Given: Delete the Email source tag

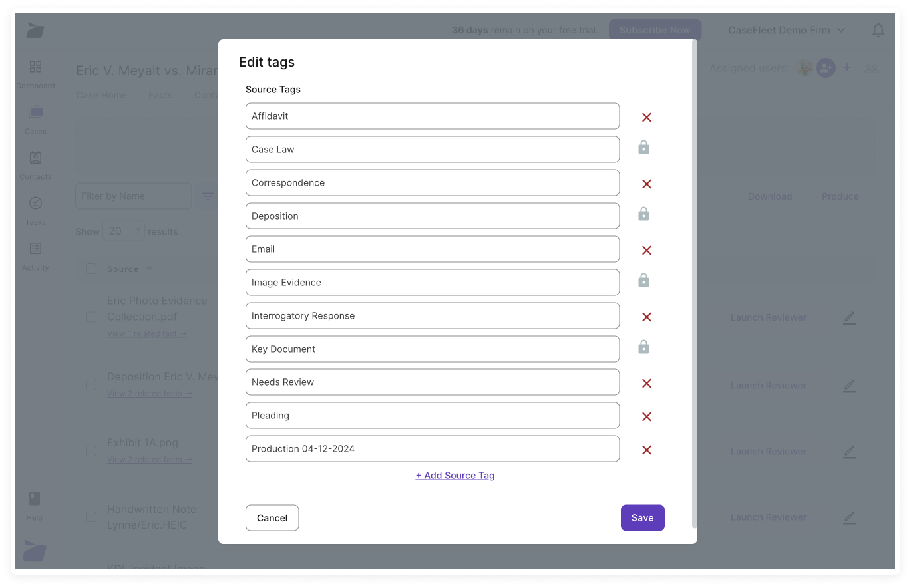Looking at the screenshot, I should click(x=646, y=250).
